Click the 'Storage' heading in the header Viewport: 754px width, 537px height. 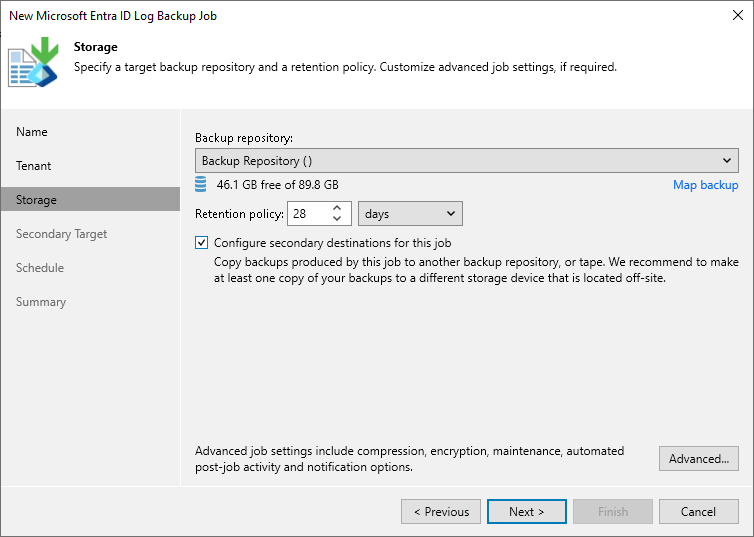pos(96,47)
